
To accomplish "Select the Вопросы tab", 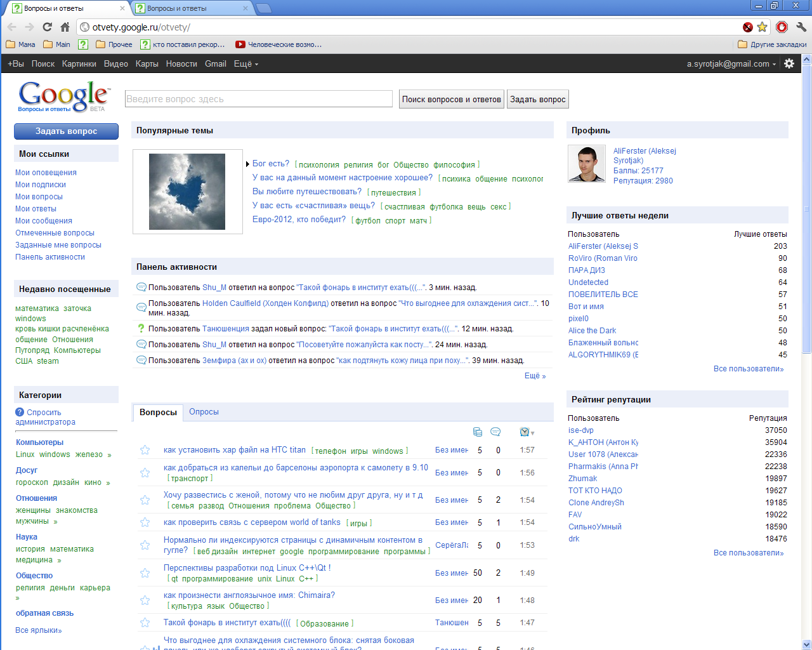I will 158,413.
